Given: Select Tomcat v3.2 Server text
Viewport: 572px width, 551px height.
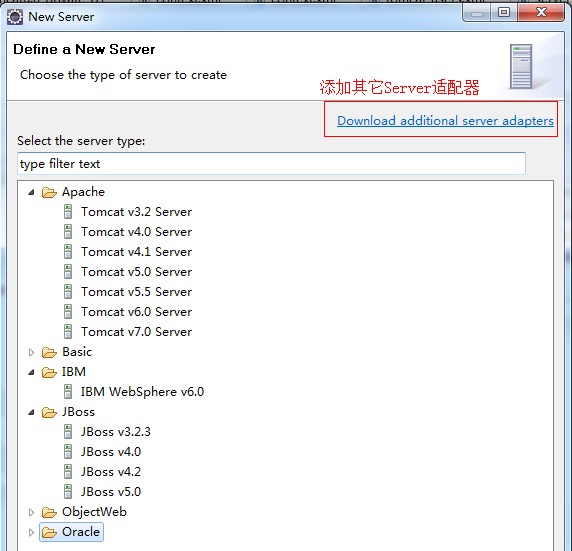Looking at the screenshot, I should click(x=136, y=212).
